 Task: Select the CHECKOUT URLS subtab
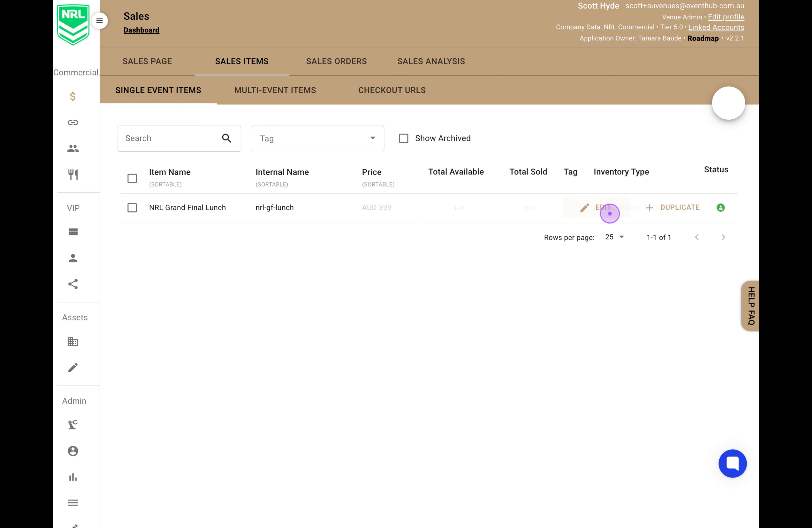pos(392,90)
